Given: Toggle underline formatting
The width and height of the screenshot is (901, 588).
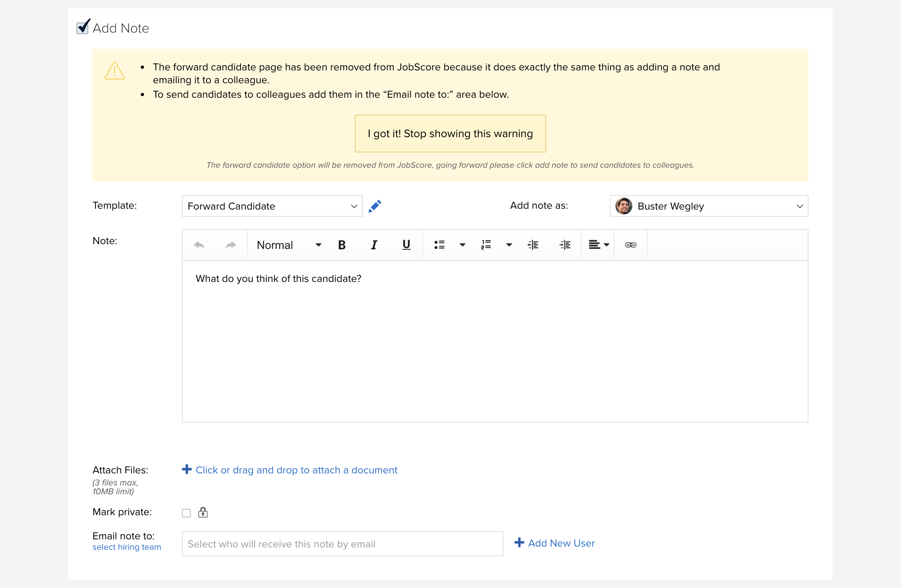Looking at the screenshot, I should [x=406, y=245].
